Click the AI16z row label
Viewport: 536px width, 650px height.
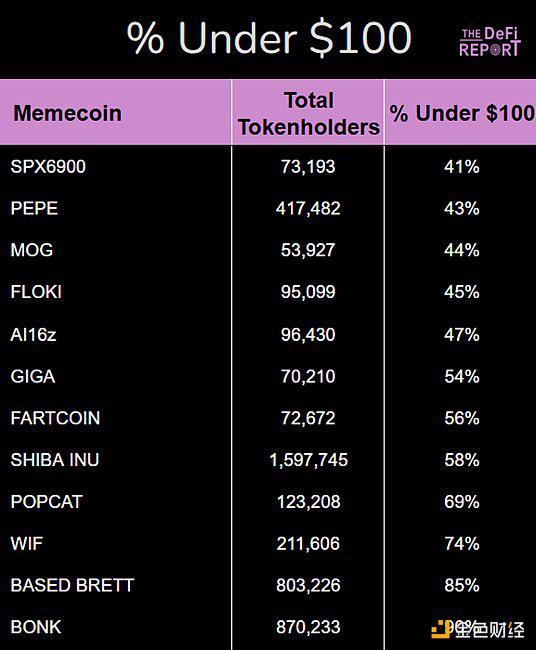(x=33, y=335)
